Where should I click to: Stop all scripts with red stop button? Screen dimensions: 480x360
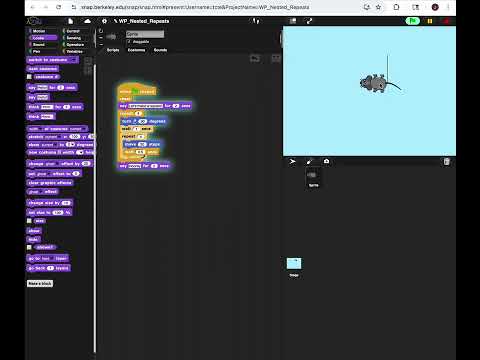(447, 21)
